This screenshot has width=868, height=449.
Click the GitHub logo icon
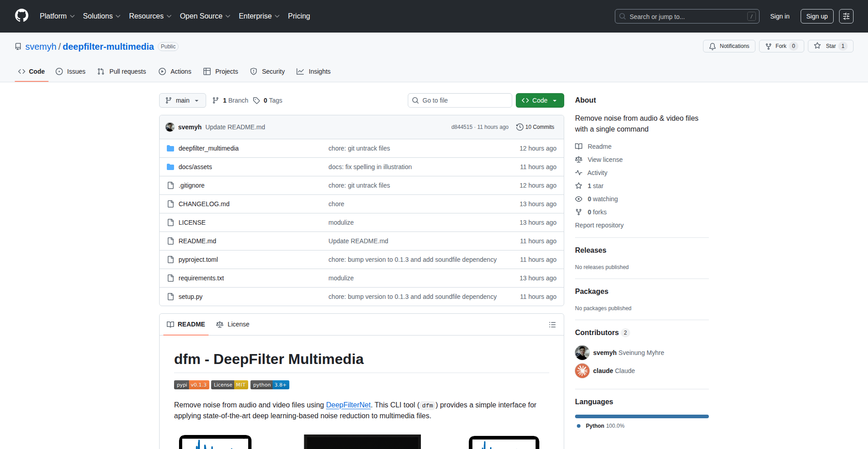[x=22, y=16]
